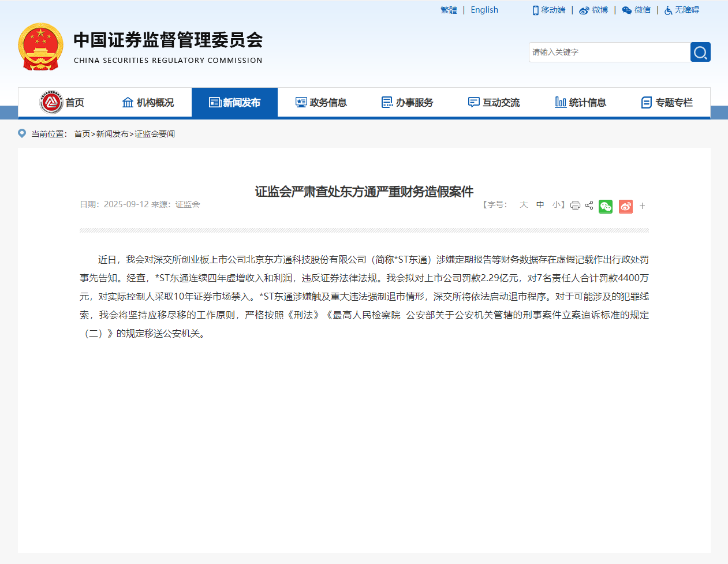Click the date text 2025-09-12
Viewport: 728px width, 564px height.
tap(126, 204)
